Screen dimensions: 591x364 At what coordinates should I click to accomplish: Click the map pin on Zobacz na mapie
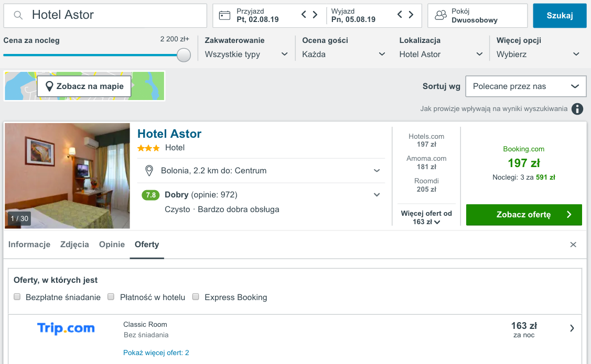pos(49,86)
